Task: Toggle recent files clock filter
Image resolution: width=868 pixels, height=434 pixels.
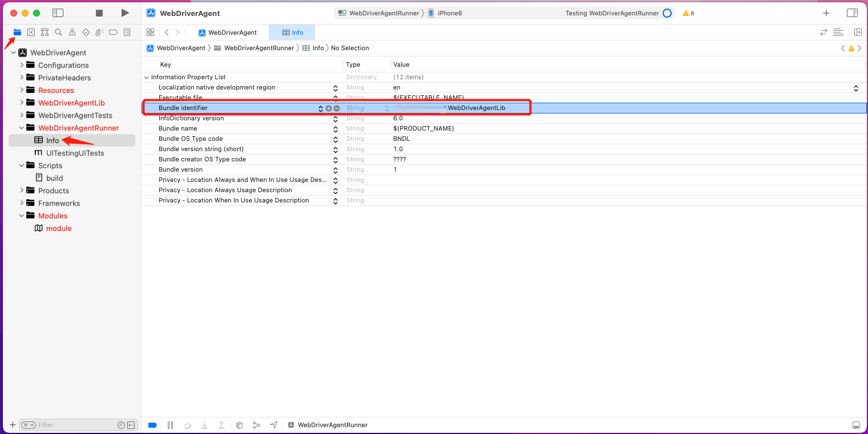Action: coord(121,425)
